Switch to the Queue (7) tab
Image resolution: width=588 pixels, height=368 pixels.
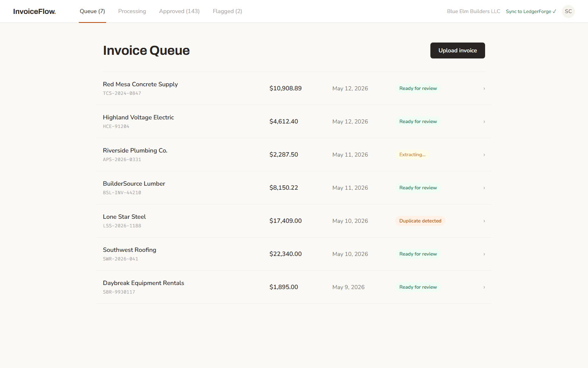tap(92, 11)
